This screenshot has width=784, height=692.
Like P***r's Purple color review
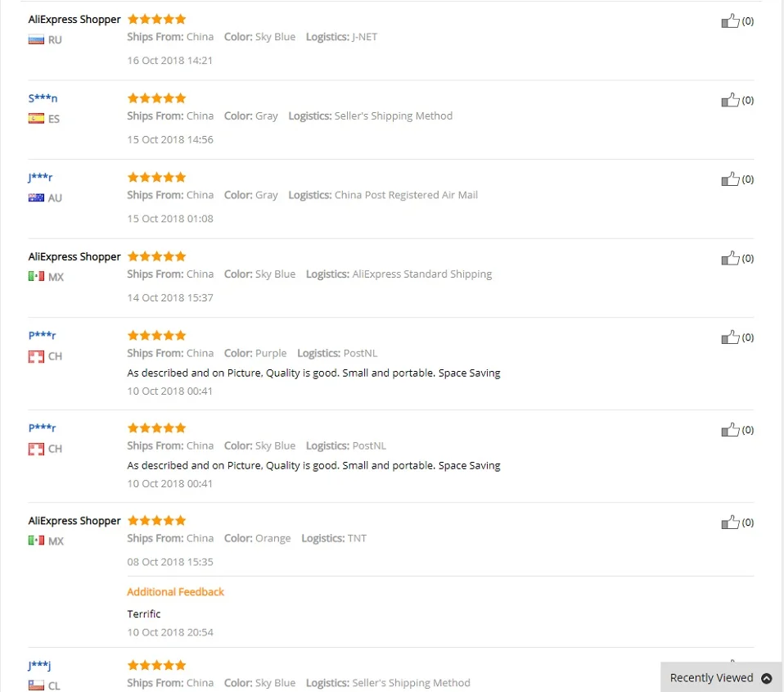click(730, 337)
